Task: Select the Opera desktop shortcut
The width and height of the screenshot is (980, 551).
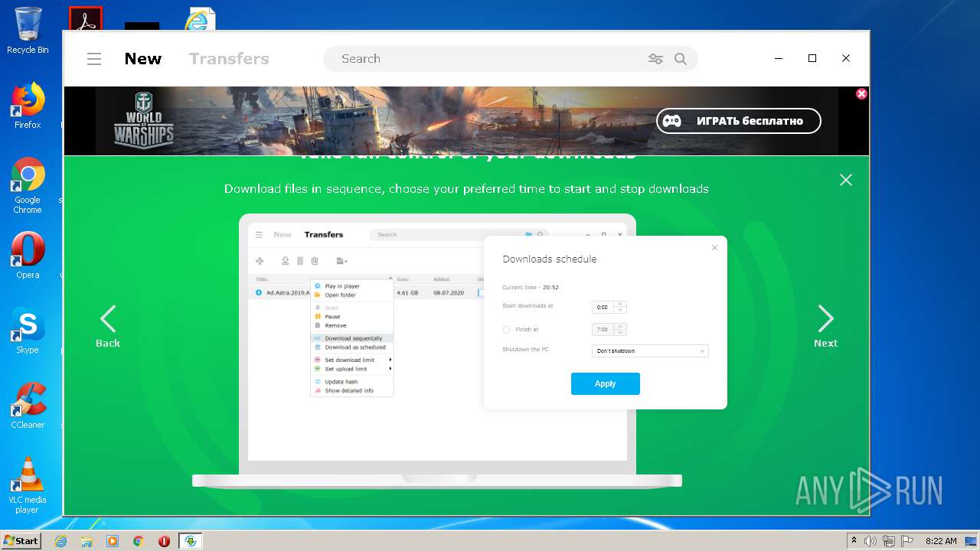Action: click(x=28, y=256)
